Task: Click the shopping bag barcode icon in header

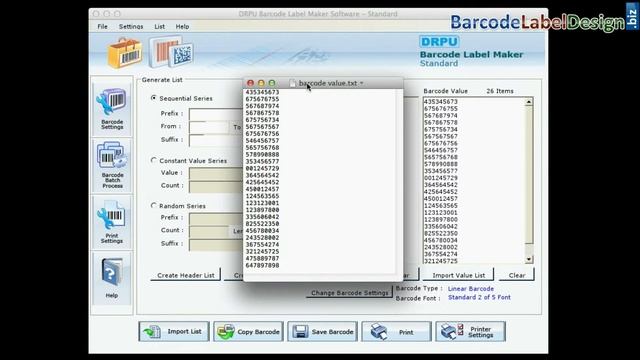Action: click(125, 53)
